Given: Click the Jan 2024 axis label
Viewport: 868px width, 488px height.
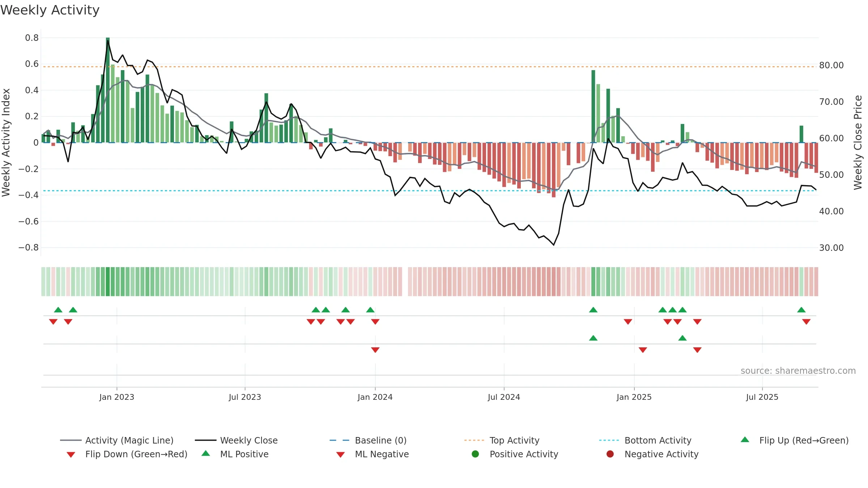Looking at the screenshot, I should pos(375,397).
